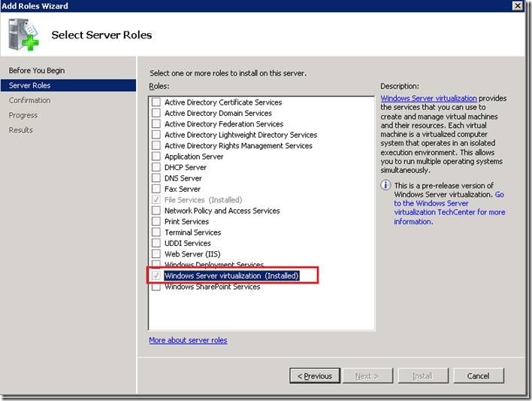Enable Active Directory Lightweight Directory Services checkbox

coord(156,135)
